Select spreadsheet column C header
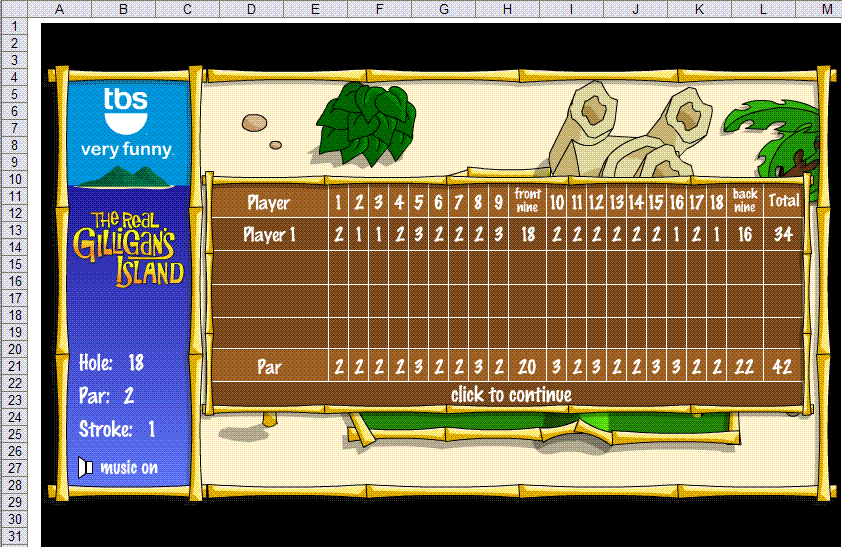This screenshot has width=842, height=547. point(187,9)
